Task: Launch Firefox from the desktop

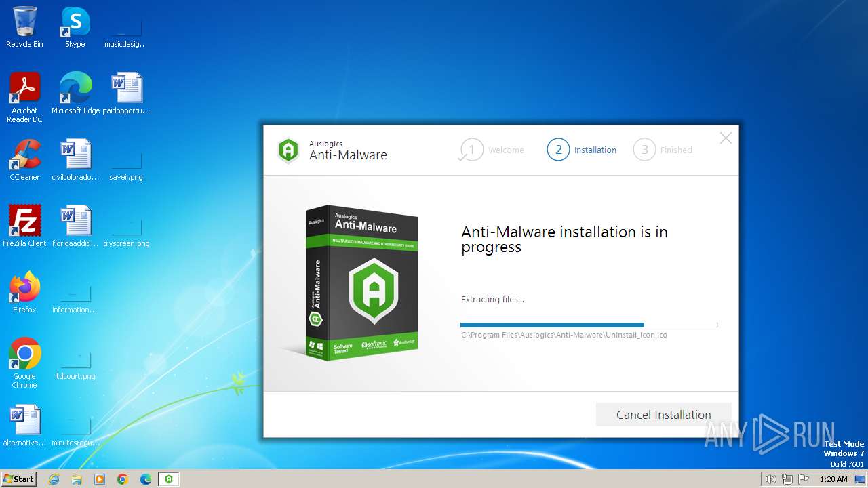Action: click(24, 293)
